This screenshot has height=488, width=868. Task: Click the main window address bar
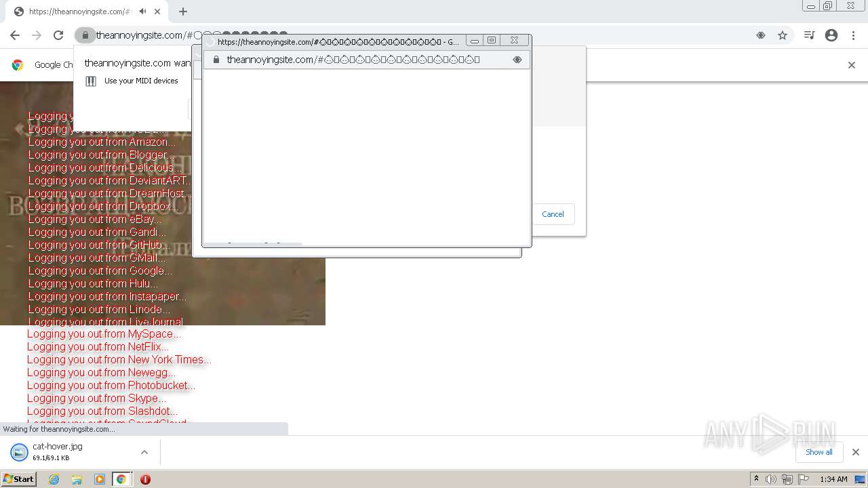tap(420, 35)
